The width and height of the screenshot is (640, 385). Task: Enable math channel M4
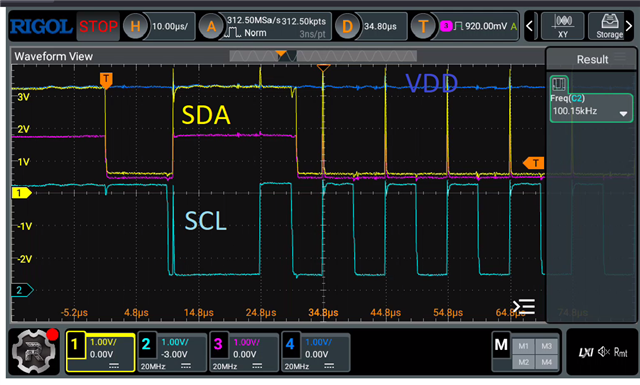(x=547, y=362)
